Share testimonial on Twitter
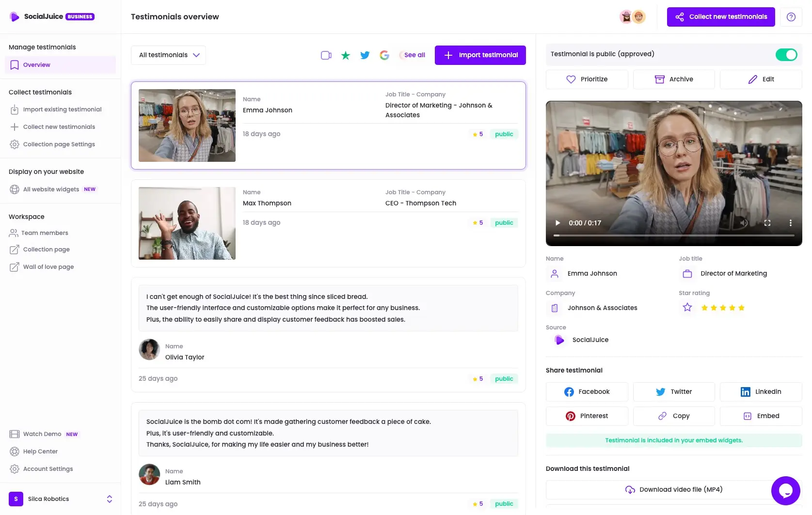Screen dimensions: 812x515 674,392
